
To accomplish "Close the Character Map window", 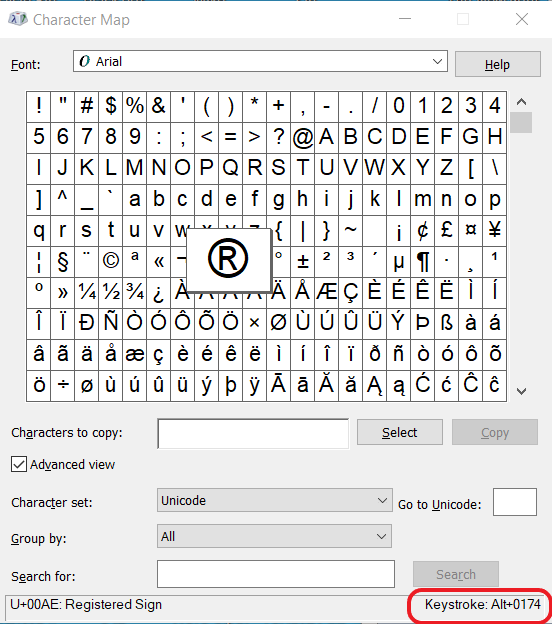I will tap(522, 19).
